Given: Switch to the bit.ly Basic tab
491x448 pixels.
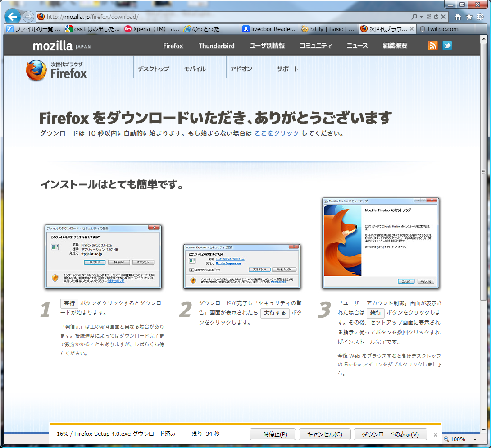Looking at the screenshot, I should (328, 29).
